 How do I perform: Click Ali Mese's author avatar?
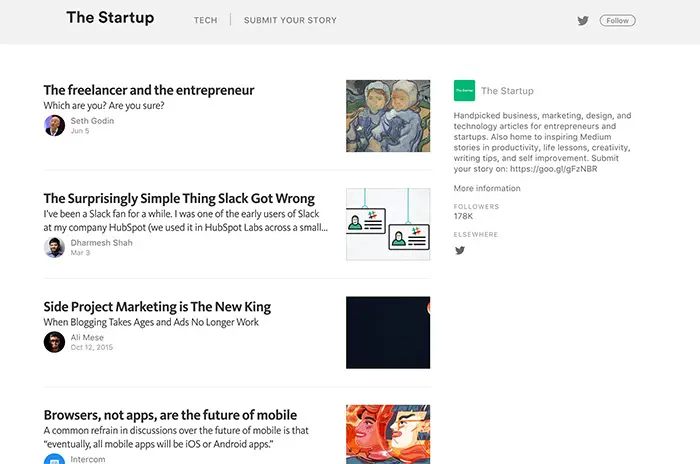54,342
